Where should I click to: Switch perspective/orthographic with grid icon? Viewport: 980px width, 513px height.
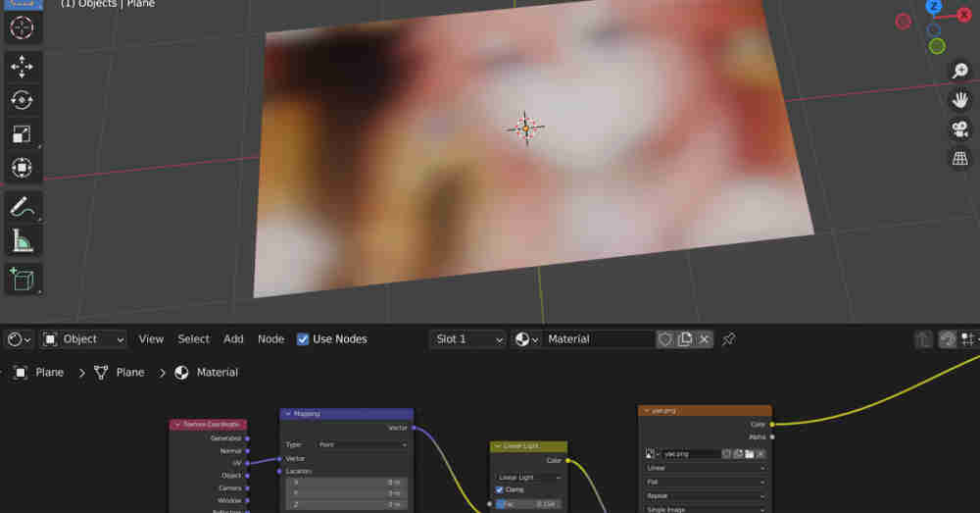960,158
